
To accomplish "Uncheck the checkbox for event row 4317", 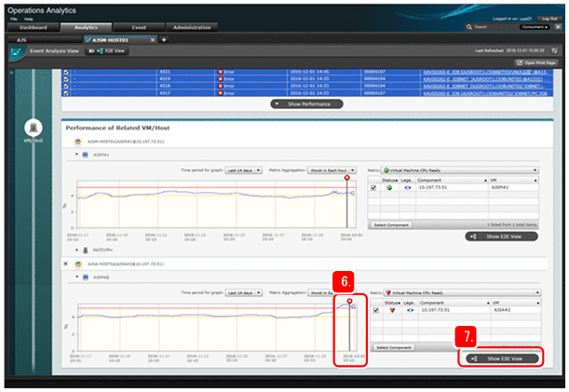I will [65, 92].
